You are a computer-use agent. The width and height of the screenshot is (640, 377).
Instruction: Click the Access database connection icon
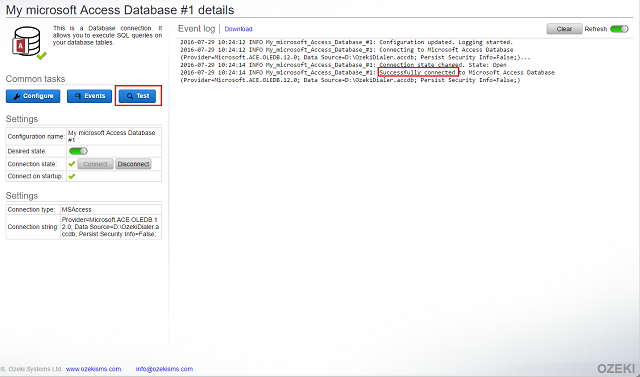pyautogui.click(x=29, y=43)
